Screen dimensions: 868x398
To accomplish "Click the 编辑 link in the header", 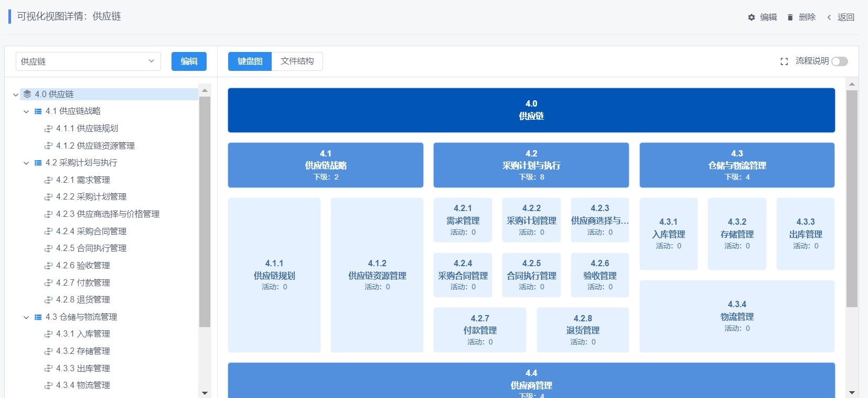I will click(768, 17).
